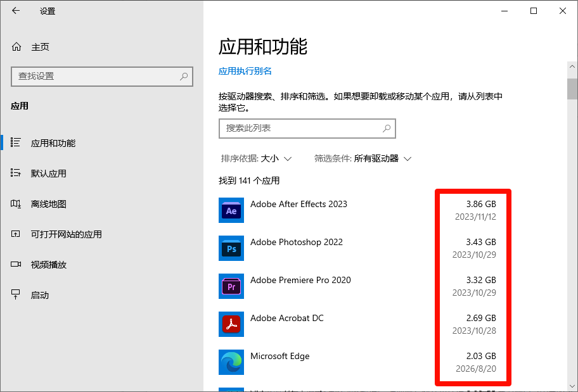Viewport: 578px width, 392px height.
Task: Select the 视频播放 camera icon
Action: click(15, 264)
